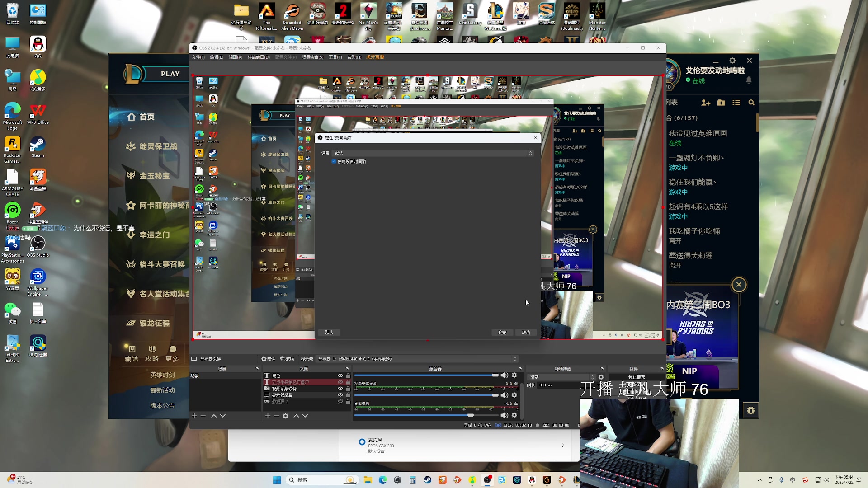Viewport: 868px width, 488px height.
Task: Adjust topmost mixer volume slider
Action: (427, 375)
